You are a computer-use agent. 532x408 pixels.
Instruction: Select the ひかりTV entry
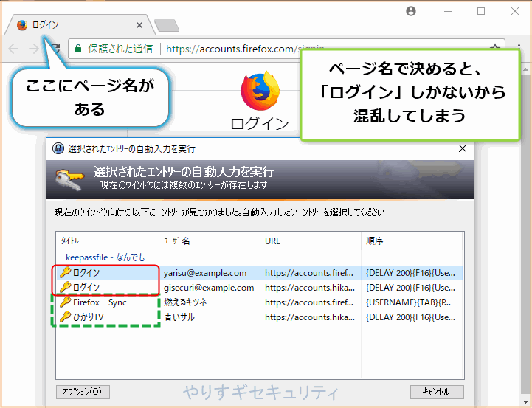pyautogui.click(x=259, y=317)
